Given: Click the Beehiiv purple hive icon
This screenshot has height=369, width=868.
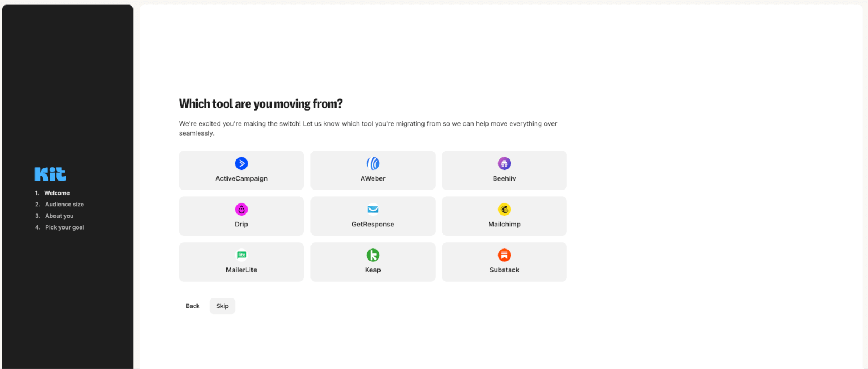Looking at the screenshot, I should click(x=504, y=163).
